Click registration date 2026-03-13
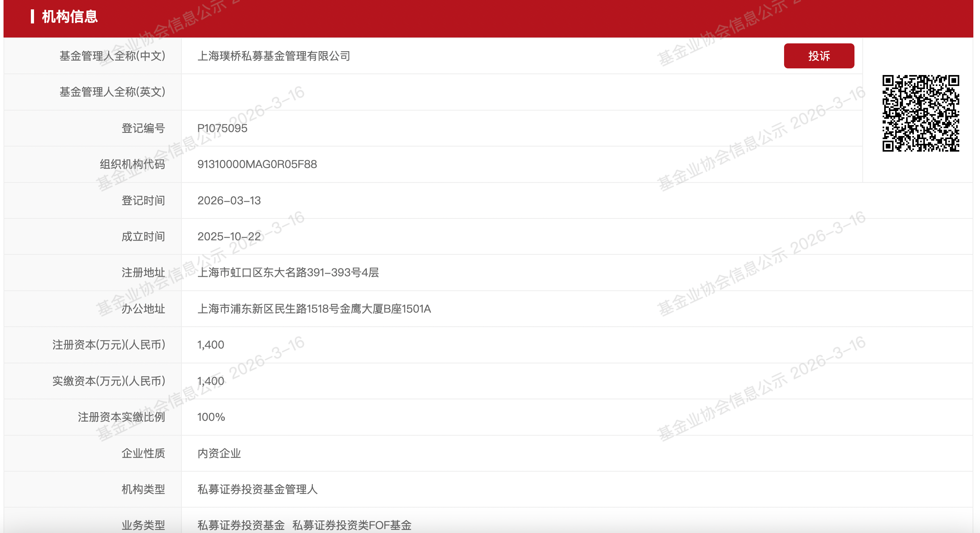Viewport: 980px width, 533px height. click(x=229, y=200)
